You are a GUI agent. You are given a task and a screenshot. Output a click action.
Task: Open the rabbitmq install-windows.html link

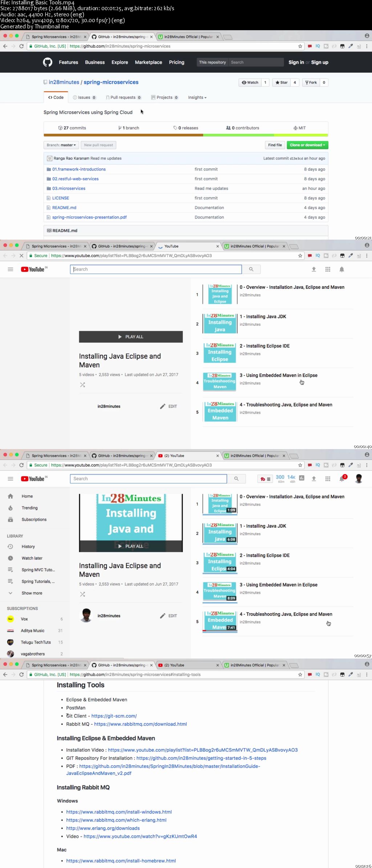click(119, 812)
